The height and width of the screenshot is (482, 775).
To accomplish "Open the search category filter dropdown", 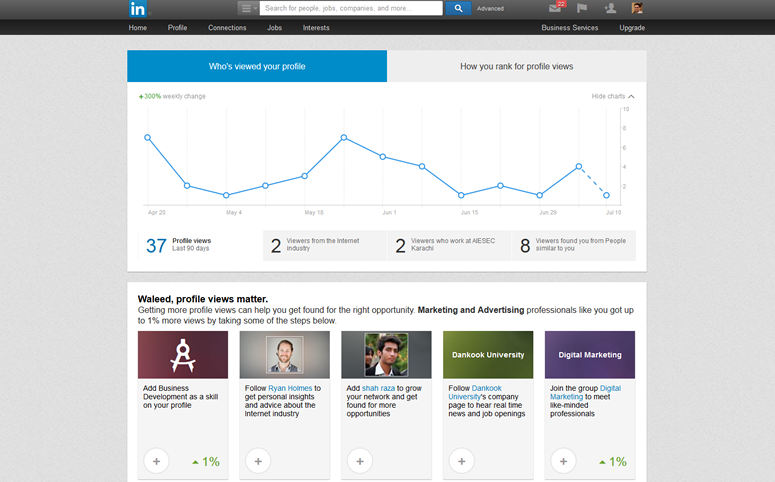I will (x=248, y=8).
